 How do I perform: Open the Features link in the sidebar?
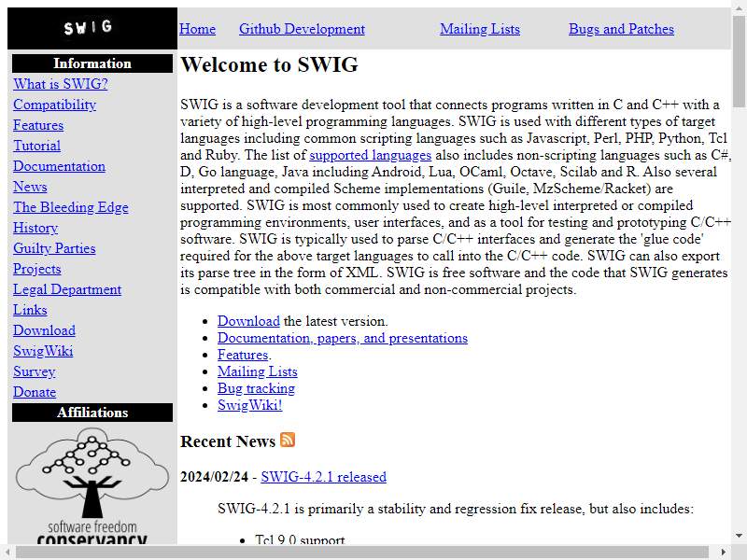[38, 125]
